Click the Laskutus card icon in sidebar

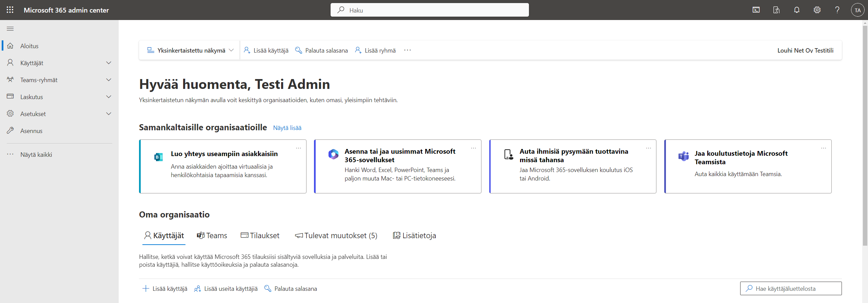10,96
